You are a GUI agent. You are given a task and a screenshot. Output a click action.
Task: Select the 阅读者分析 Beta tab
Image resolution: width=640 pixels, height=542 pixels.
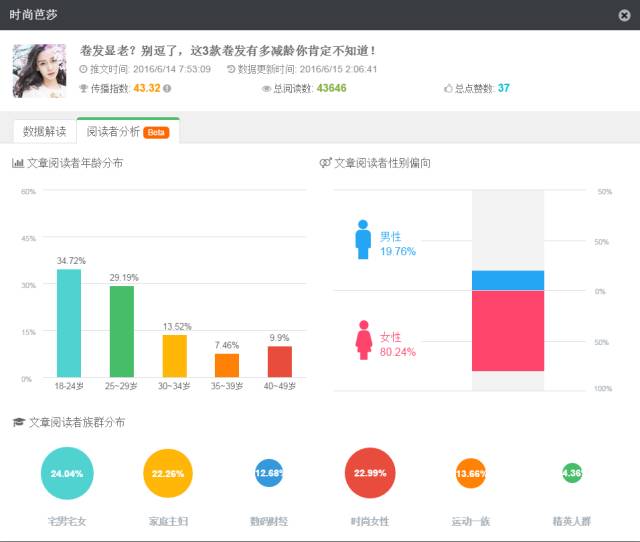tap(127, 131)
